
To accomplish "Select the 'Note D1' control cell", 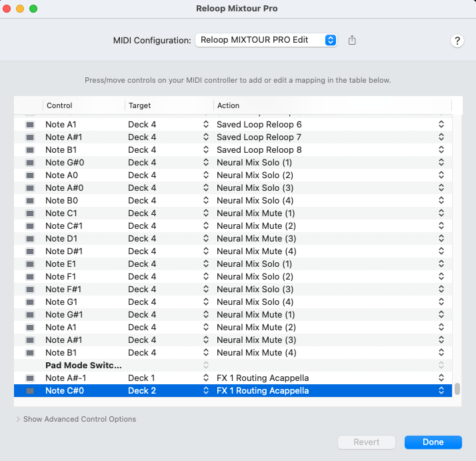I will [x=61, y=239].
